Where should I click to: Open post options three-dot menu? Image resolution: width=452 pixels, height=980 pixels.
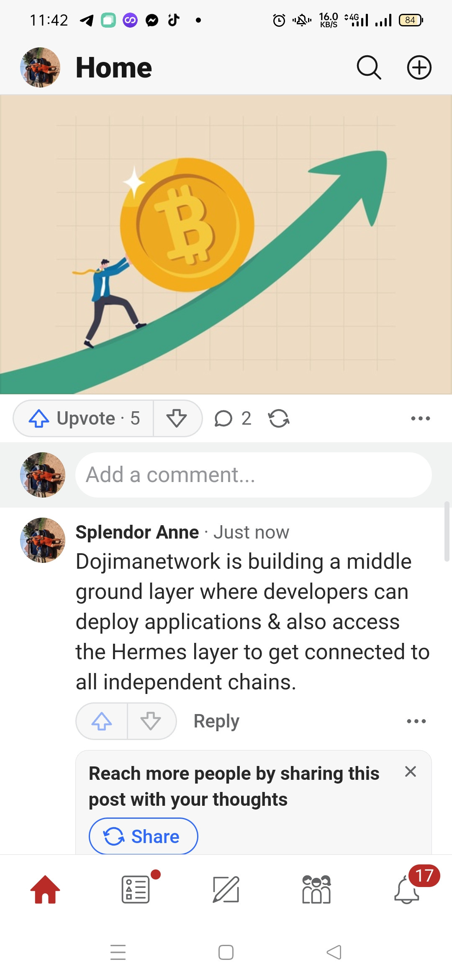pyautogui.click(x=420, y=418)
